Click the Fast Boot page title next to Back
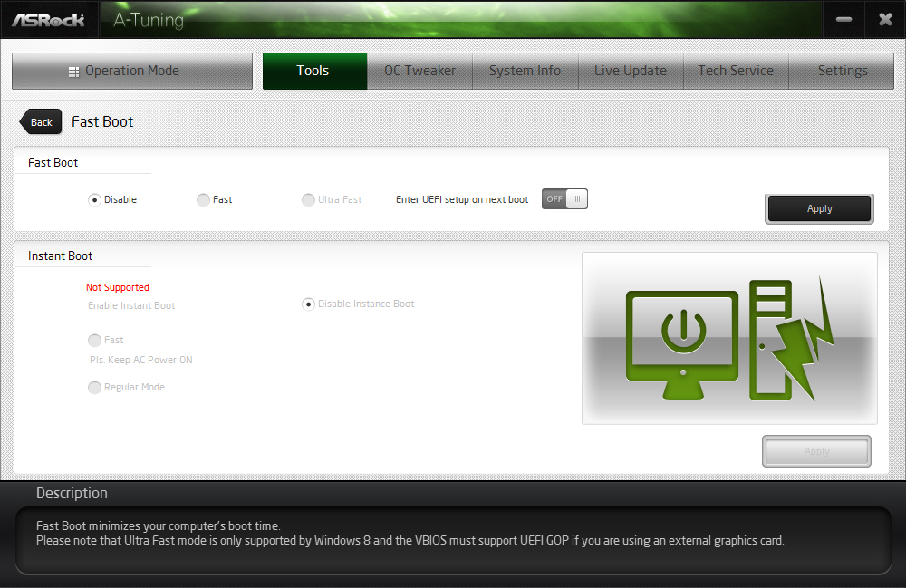Viewport: 906px width, 588px height. click(x=102, y=122)
